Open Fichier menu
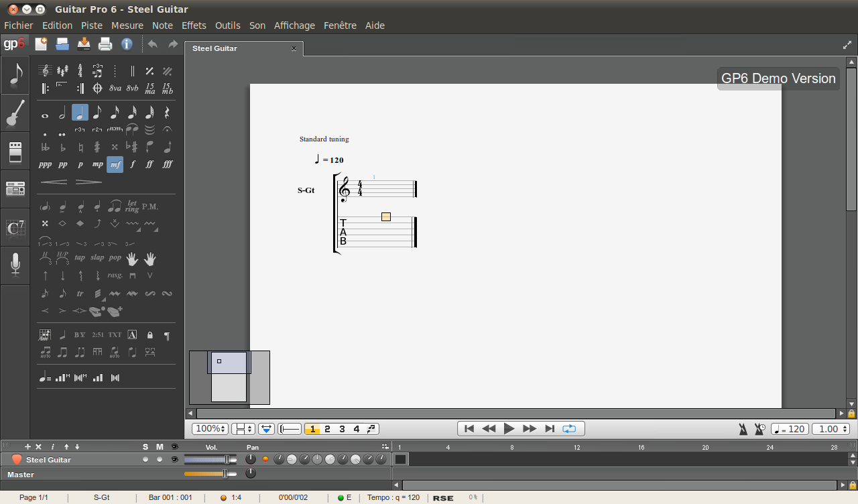Screen dimensions: 858x504 point(19,25)
